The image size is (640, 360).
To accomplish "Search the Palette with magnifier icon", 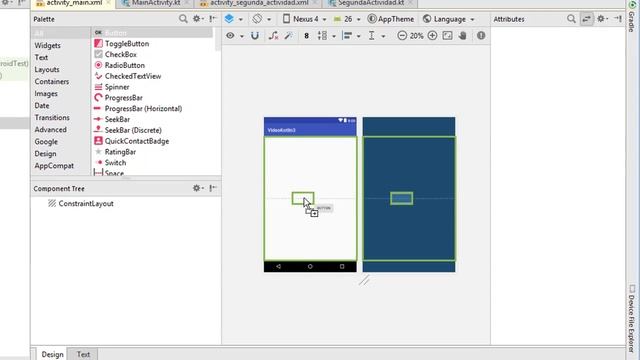I will pyautogui.click(x=183, y=19).
